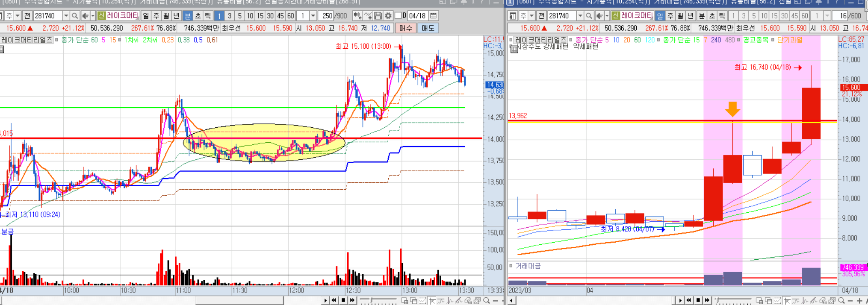This screenshot has height=305, width=868.
Task: Stop left chart replay
Action: tap(343, 300)
